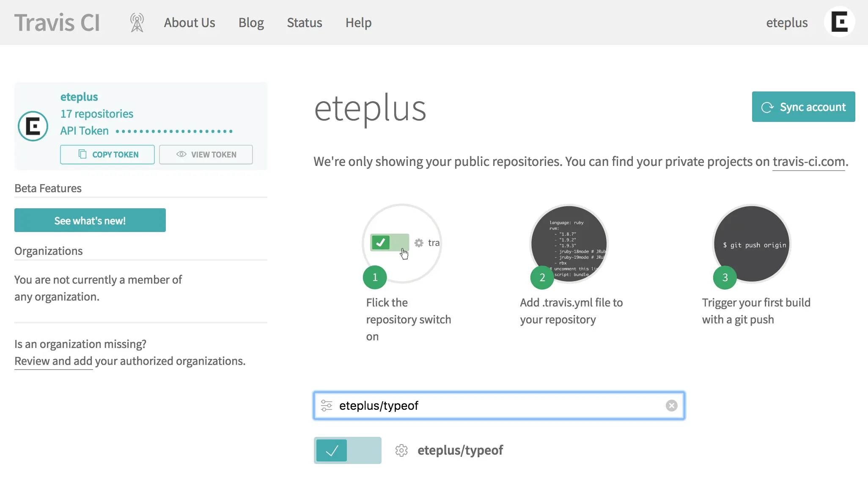The width and height of the screenshot is (868, 497).
Task: Reveal API token with View Token
Action: coord(206,155)
